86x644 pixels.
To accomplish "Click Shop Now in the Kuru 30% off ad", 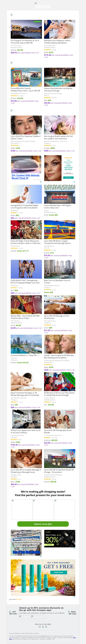I will (x=49, y=544).
